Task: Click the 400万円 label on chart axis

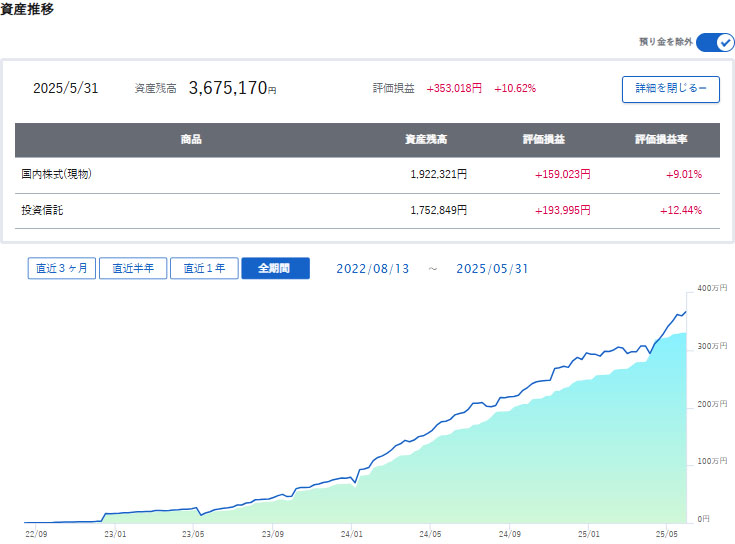Action: (711, 289)
